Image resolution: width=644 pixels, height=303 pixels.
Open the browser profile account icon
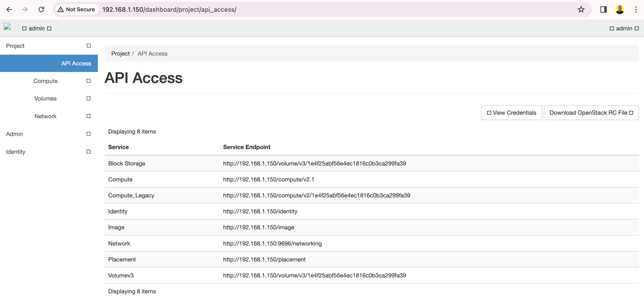619,9
